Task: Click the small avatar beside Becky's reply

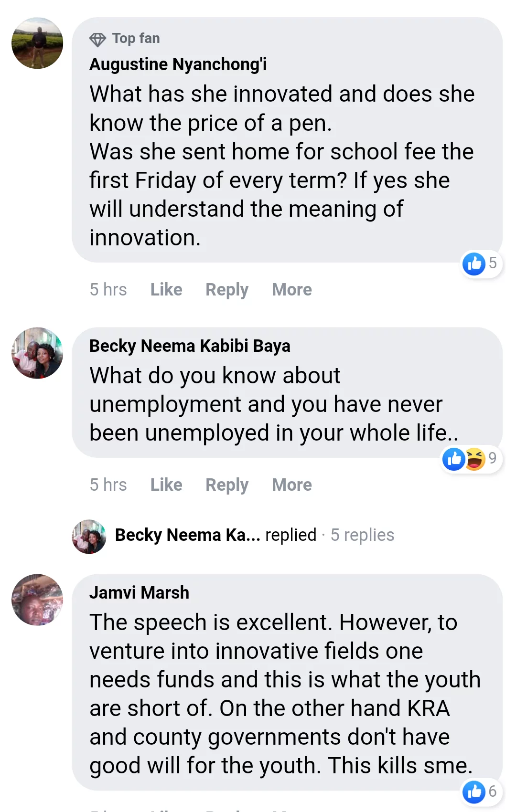Action: (x=89, y=537)
